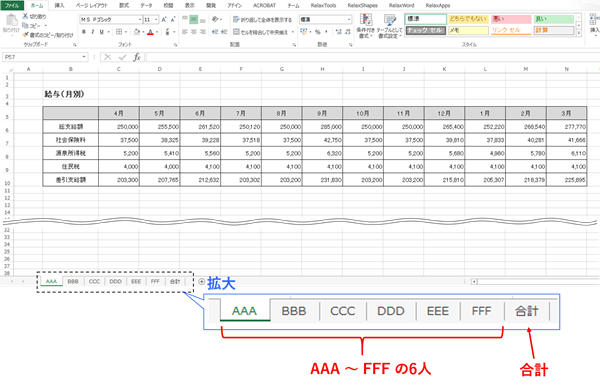Screen dimensions: 600x388
Task: Switch to the BBB sheet tab
Action: tap(73, 281)
